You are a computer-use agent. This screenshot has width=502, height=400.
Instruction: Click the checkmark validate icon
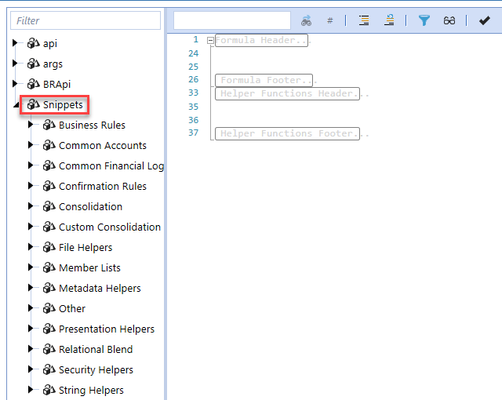click(484, 21)
